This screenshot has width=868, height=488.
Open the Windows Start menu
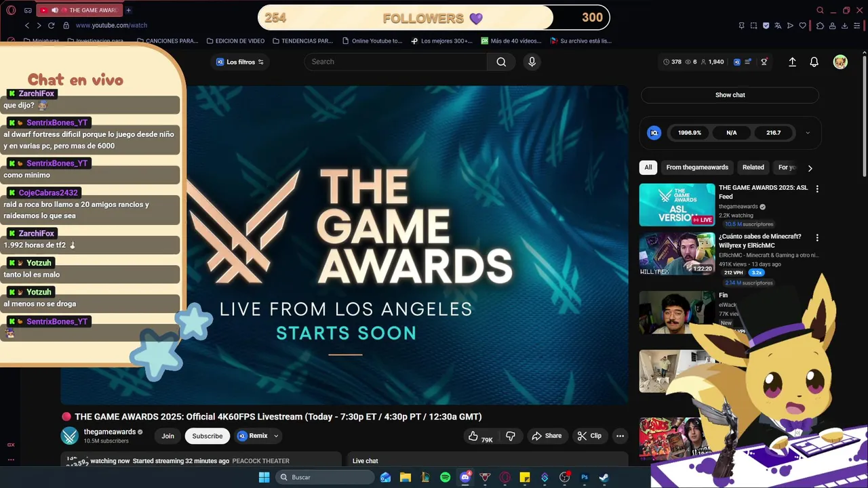[x=264, y=477]
